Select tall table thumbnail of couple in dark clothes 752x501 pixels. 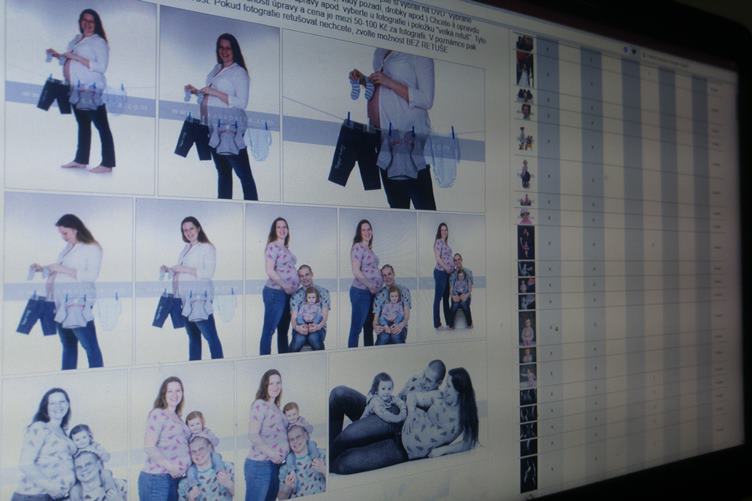point(525,69)
